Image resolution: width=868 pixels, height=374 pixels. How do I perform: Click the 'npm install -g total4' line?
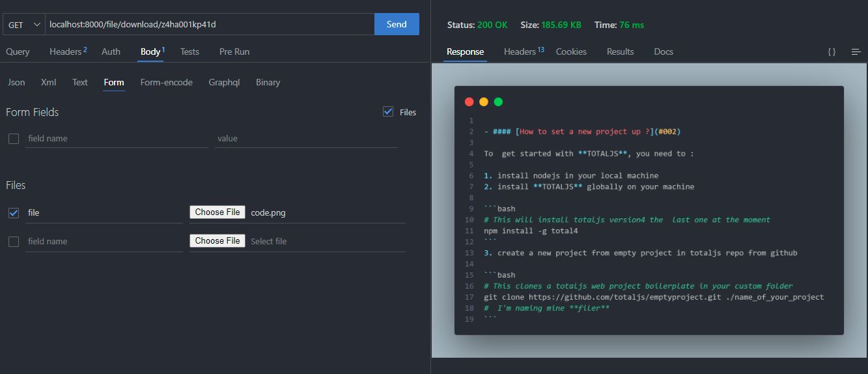tap(531, 231)
